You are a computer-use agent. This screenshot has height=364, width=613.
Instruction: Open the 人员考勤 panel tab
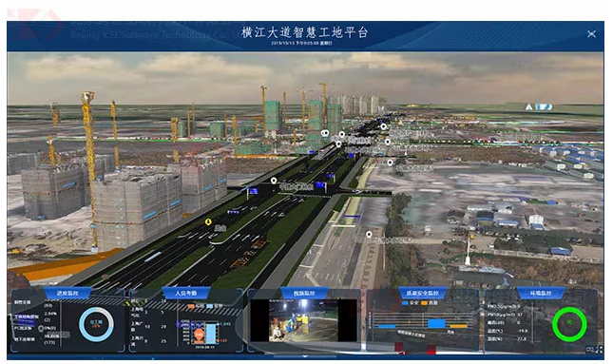(185, 293)
